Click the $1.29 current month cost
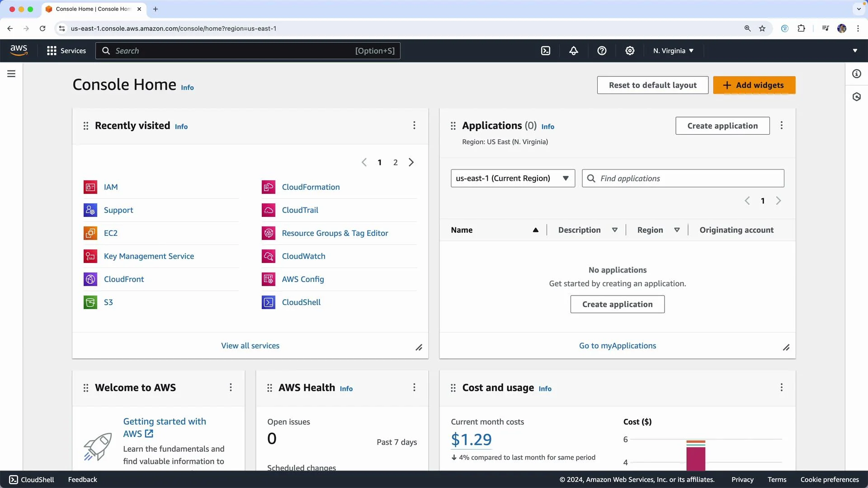Image resolution: width=868 pixels, height=488 pixels. click(x=471, y=439)
